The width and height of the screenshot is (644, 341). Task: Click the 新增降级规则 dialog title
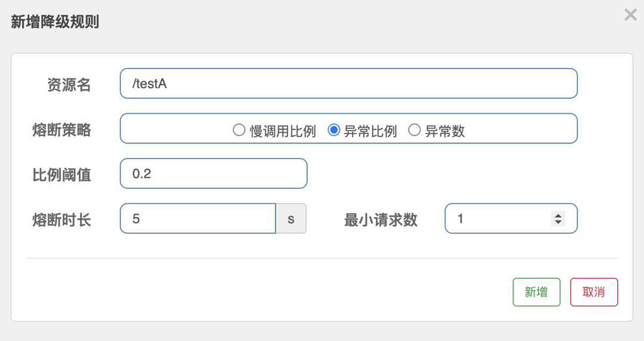pos(55,23)
